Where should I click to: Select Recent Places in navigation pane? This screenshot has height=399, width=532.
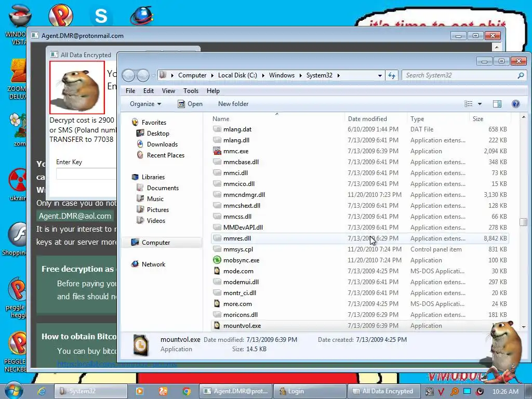[x=166, y=155]
